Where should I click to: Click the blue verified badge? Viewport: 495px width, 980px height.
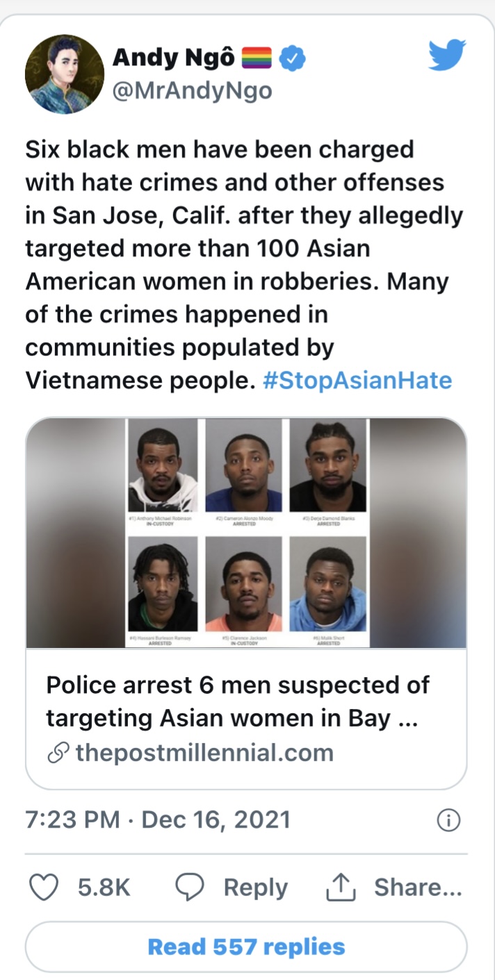coord(293,59)
